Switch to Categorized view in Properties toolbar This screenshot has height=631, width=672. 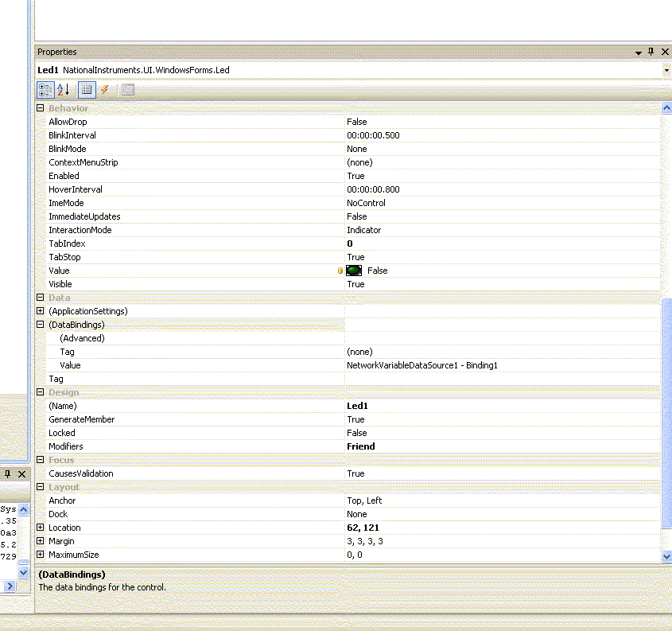(45, 90)
